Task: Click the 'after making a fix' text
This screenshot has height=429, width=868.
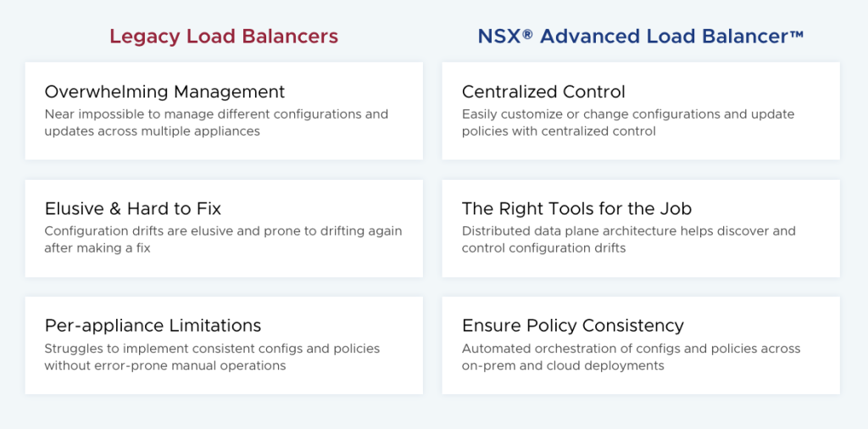Action: pos(97,248)
